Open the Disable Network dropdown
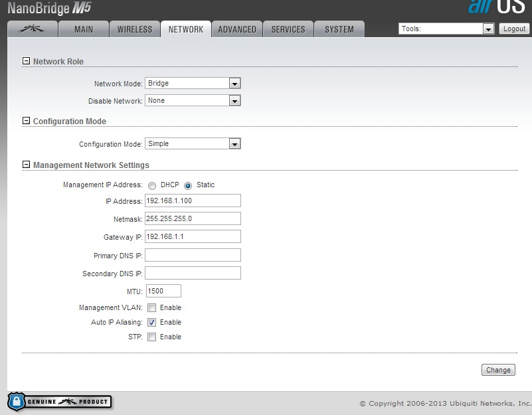 click(x=193, y=100)
